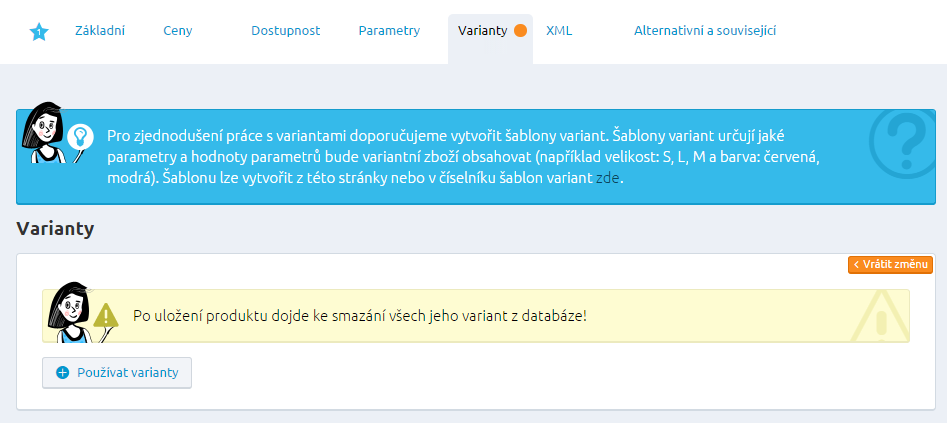
Task: Switch to the Ceny tab
Action: [177, 31]
